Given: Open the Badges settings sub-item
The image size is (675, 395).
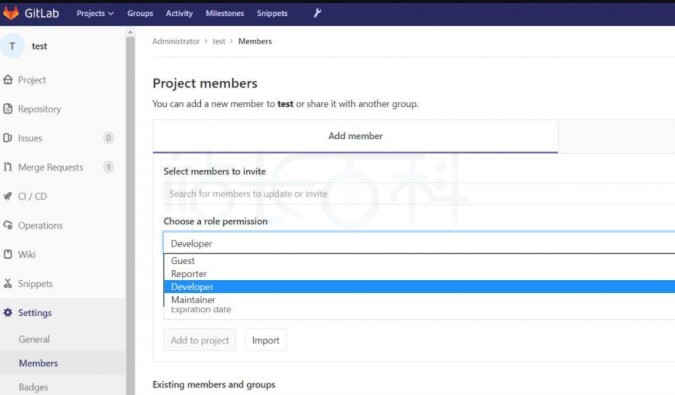Looking at the screenshot, I should click(33, 387).
